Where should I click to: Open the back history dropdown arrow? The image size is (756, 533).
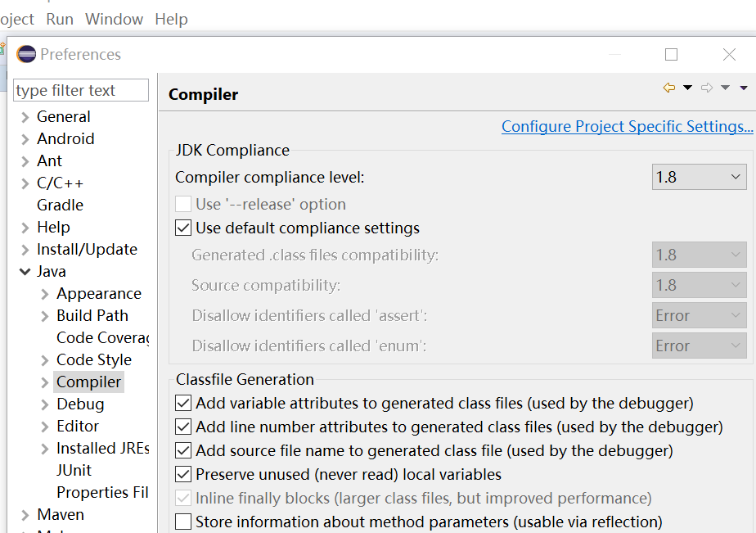click(x=687, y=88)
